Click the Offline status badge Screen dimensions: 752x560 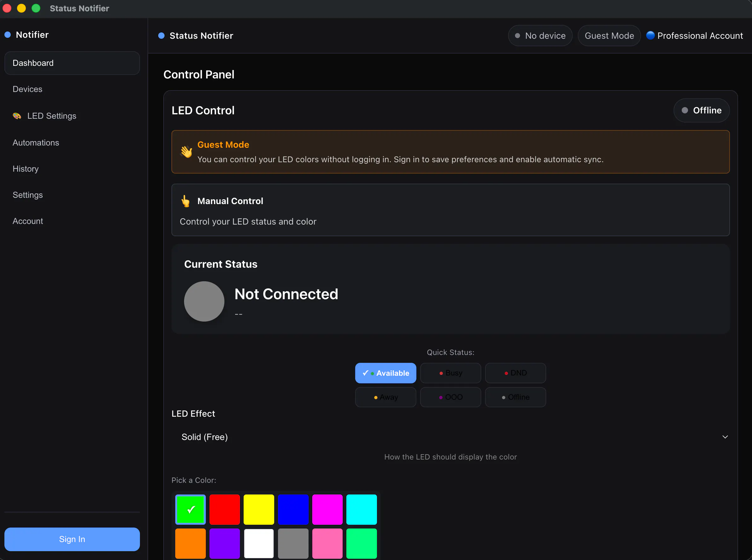coord(701,110)
